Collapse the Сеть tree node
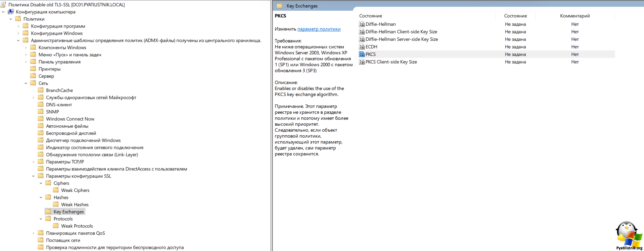 [26, 83]
